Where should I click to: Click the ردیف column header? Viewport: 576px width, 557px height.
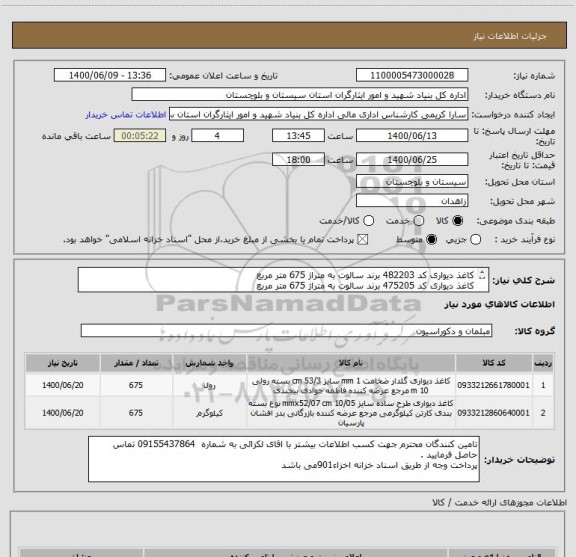click(543, 363)
